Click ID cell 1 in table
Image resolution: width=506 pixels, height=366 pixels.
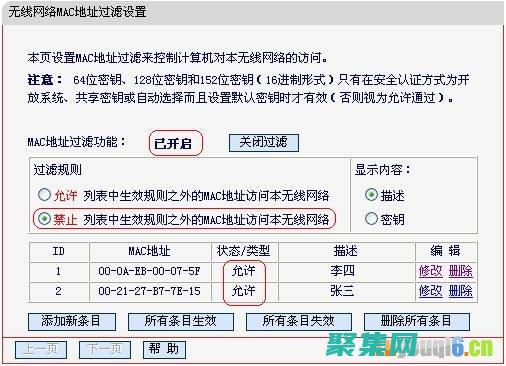59,271
